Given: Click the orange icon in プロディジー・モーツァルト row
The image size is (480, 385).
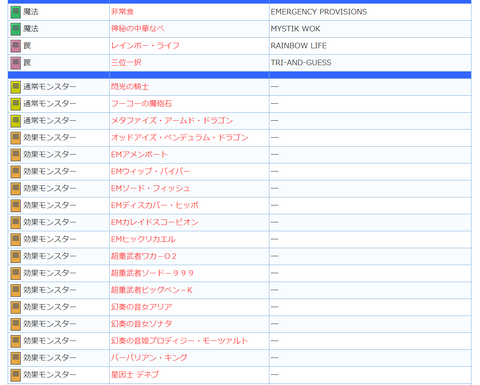Looking at the screenshot, I should coord(16,341).
